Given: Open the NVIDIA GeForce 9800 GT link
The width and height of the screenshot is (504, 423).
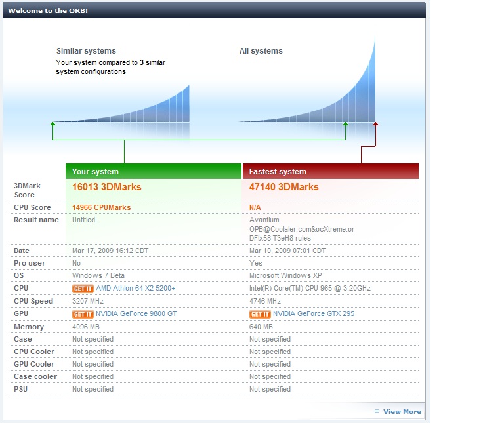Looking at the screenshot, I should [136, 313].
